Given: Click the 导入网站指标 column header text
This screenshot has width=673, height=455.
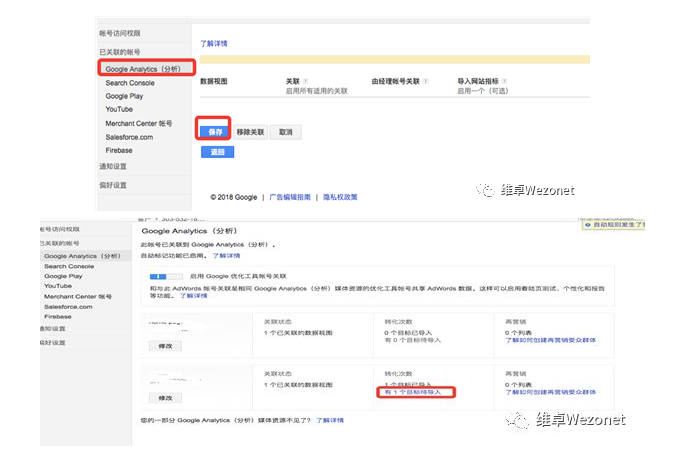Looking at the screenshot, I should (478, 81).
